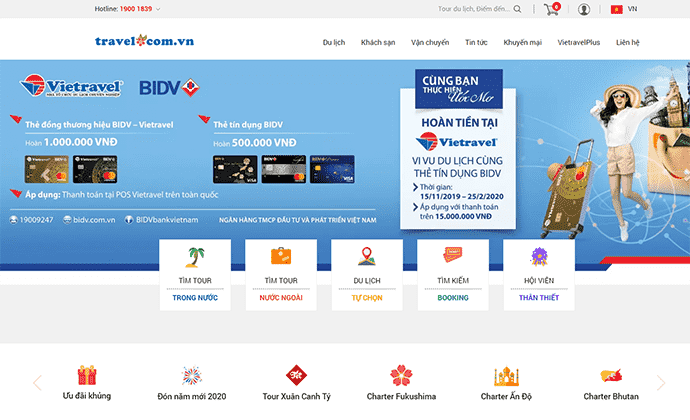The width and height of the screenshot is (690, 420).
Task: Click the 19009247 phone text in banner
Action: tap(37, 220)
